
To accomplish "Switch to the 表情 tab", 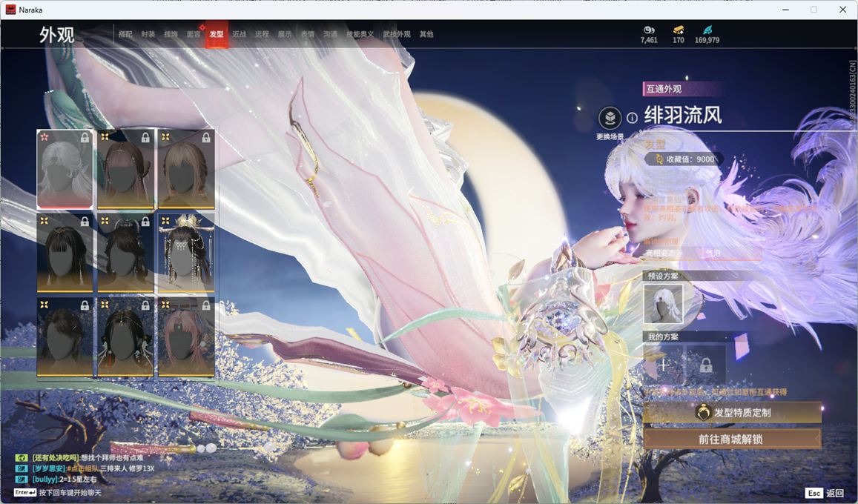I will [308, 34].
